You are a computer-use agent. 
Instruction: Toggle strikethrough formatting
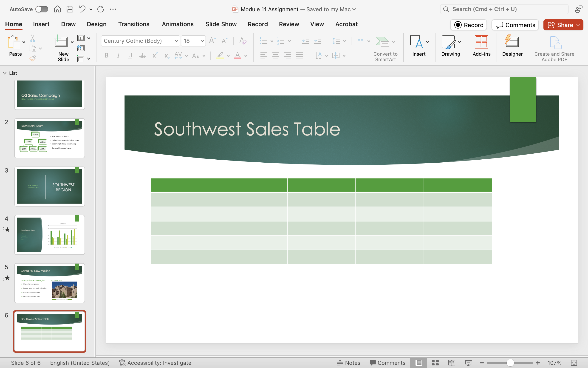142,56
